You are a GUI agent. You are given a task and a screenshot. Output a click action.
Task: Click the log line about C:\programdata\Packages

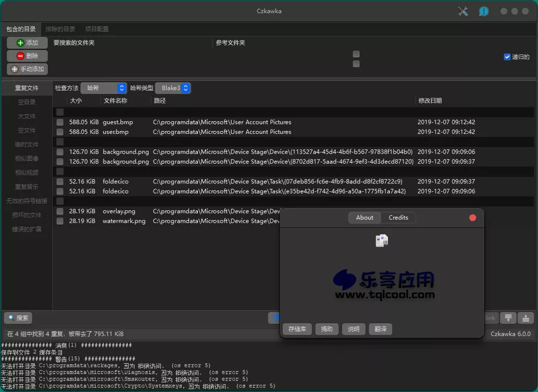[106, 366]
